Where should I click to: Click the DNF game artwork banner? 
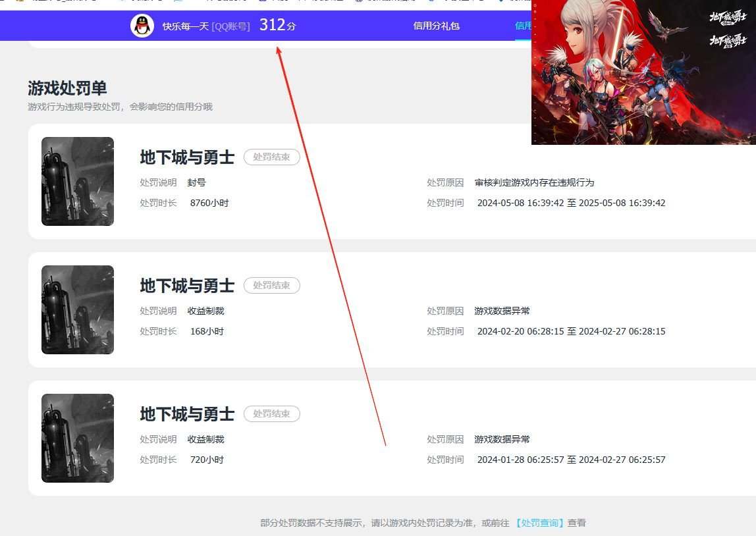[x=643, y=72]
